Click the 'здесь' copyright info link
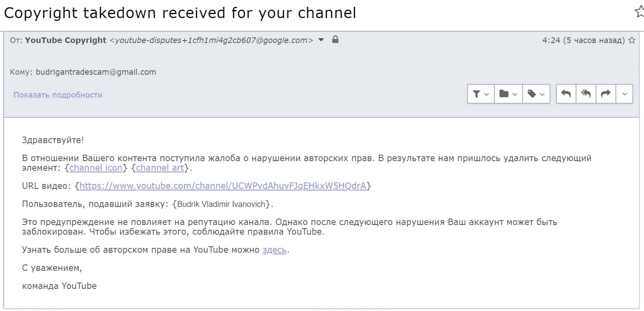Viewport: 644px width, 311px height. point(274,250)
